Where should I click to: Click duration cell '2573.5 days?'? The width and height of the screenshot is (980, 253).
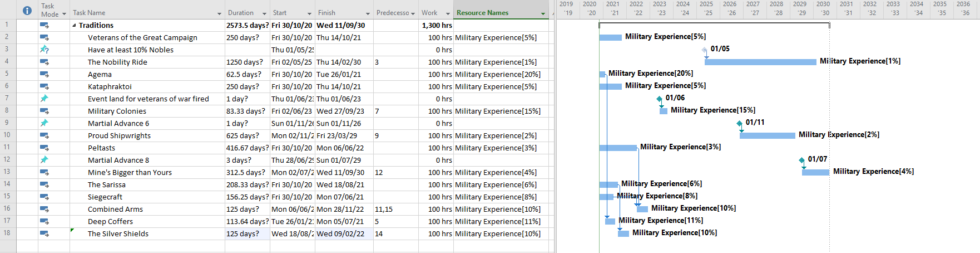(x=247, y=26)
